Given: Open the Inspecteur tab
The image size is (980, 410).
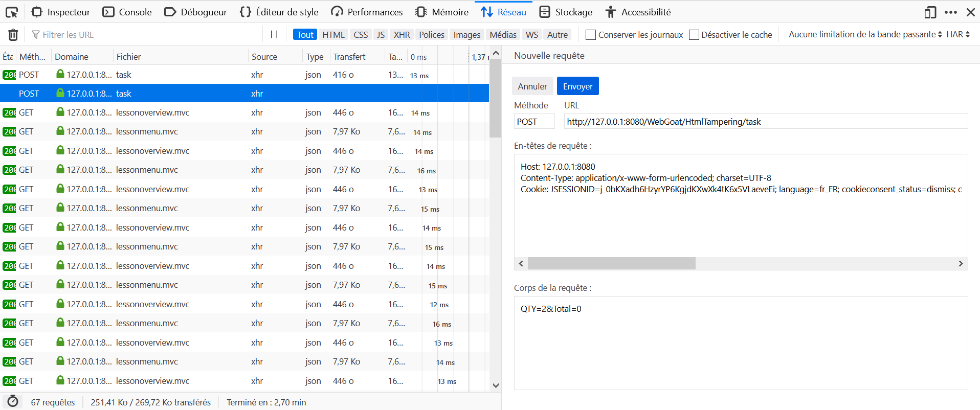Looking at the screenshot, I should (61, 12).
